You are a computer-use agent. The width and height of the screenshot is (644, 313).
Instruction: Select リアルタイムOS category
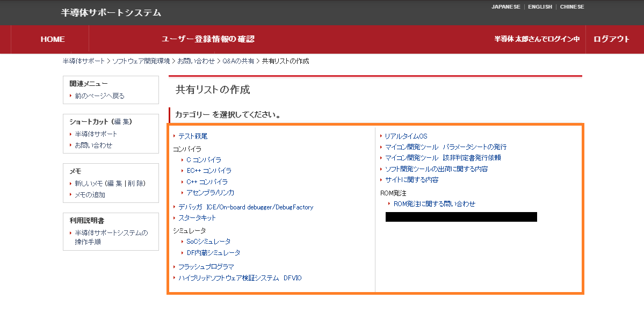pyautogui.click(x=406, y=136)
